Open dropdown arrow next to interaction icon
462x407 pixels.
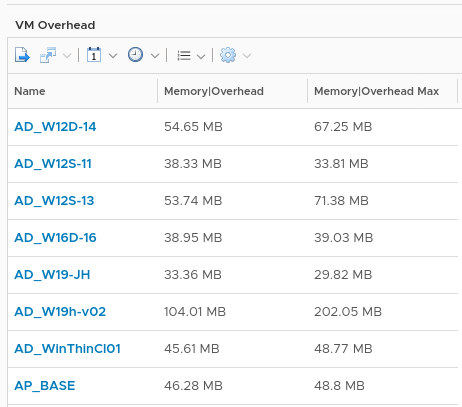(67, 56)
